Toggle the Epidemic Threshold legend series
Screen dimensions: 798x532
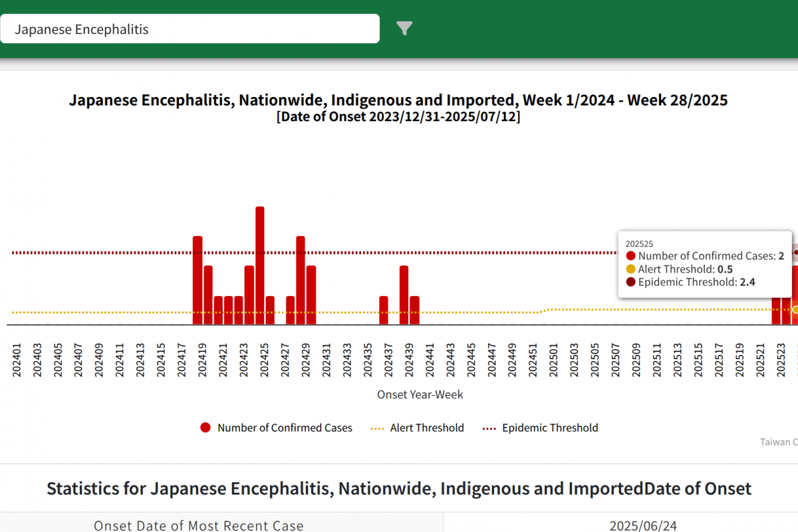539,428
